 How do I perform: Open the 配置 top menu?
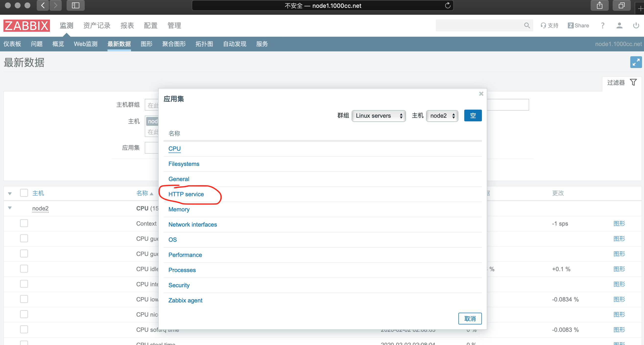pyautogui.click(x=151, y=25)
